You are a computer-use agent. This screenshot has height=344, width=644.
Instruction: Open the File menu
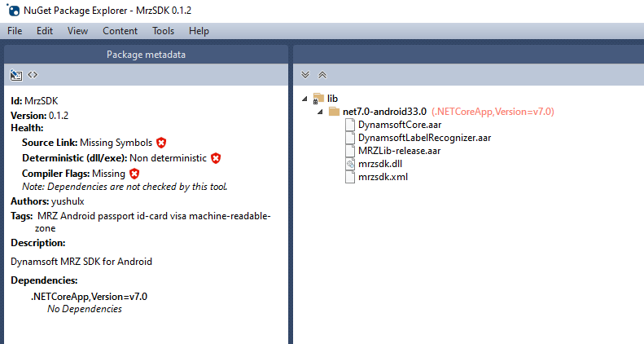click(x=15, y=31)
